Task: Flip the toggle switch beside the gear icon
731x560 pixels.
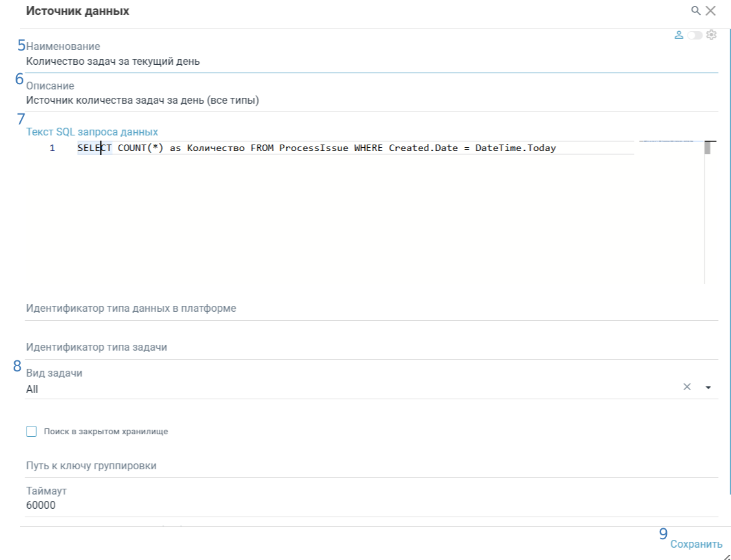Action: 695,34
